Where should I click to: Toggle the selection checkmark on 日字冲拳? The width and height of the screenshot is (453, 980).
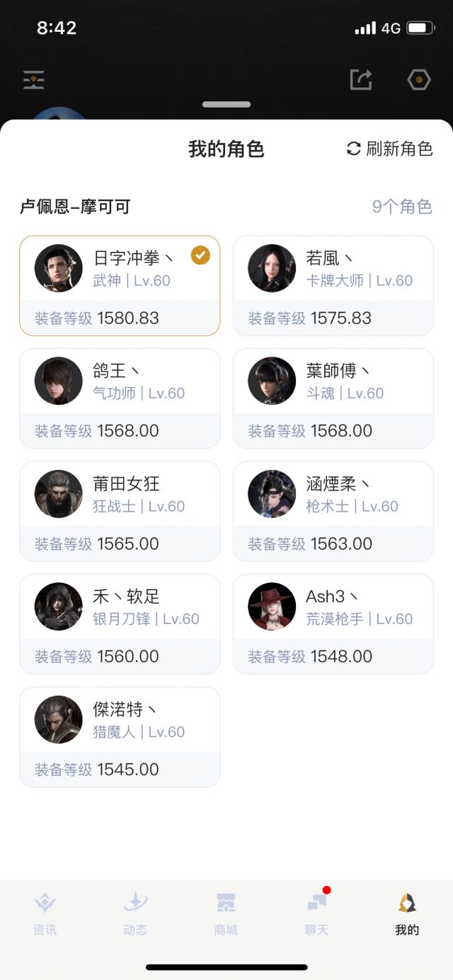pyautogui.click(x=200, y=257)
